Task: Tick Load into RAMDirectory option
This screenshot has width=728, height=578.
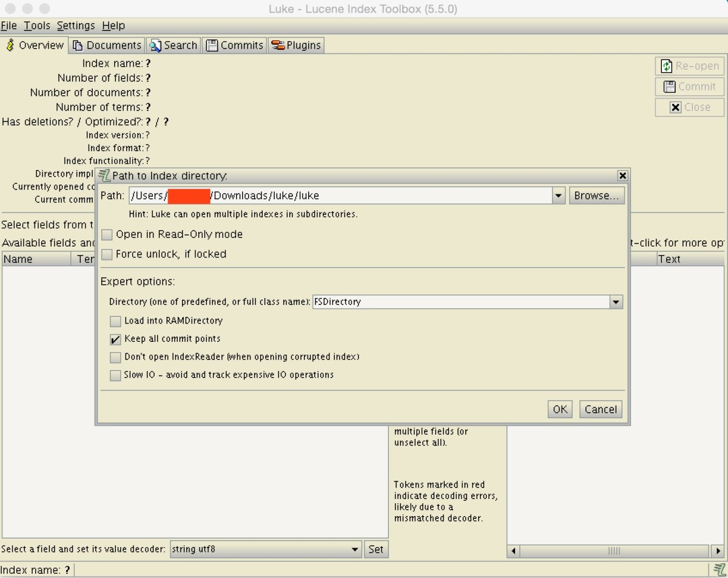Action: (115, 321)
